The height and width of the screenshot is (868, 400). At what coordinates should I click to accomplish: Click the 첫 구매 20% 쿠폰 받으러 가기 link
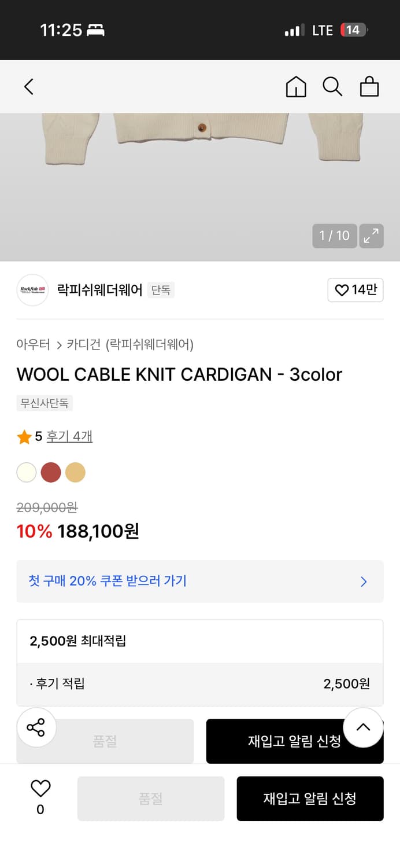point(108,582)
